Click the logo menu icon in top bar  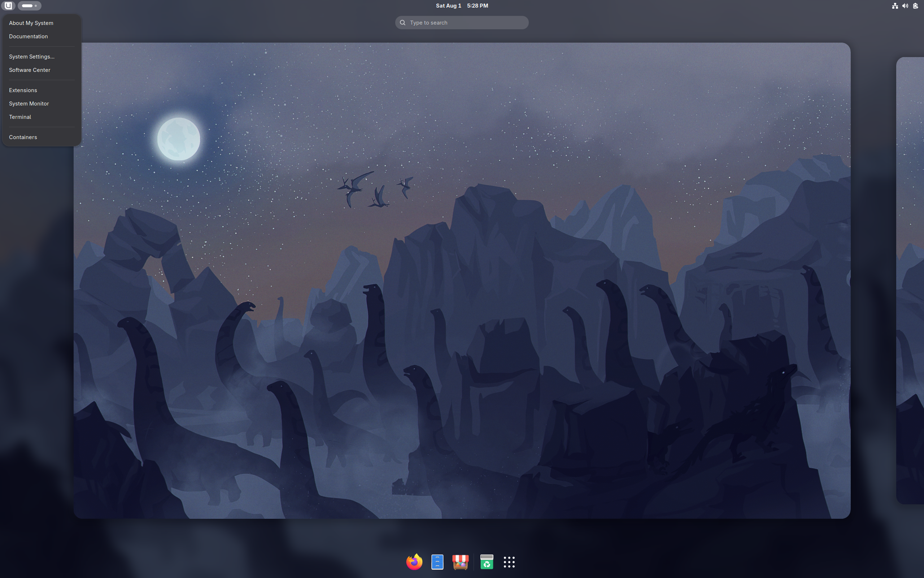pyautogui.click(x=8, y=6)
